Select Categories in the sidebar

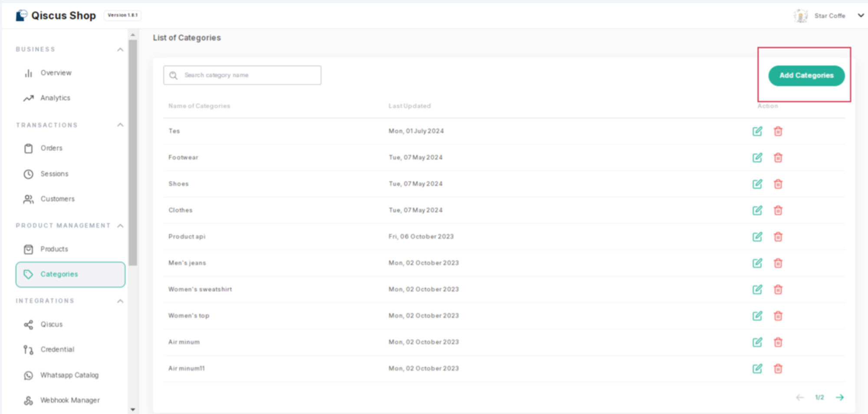point(70,275)
